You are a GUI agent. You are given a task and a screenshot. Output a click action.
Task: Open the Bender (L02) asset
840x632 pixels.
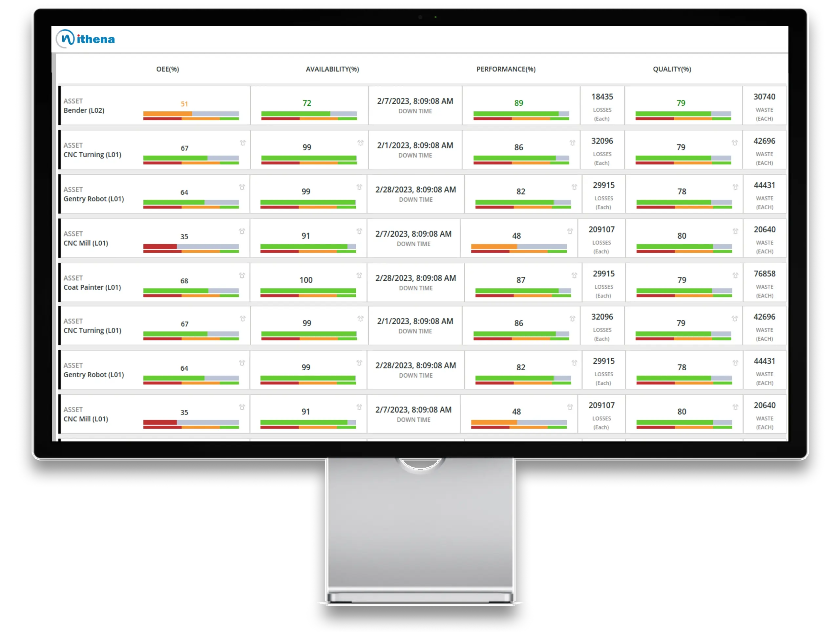click(x=84, y=110)
